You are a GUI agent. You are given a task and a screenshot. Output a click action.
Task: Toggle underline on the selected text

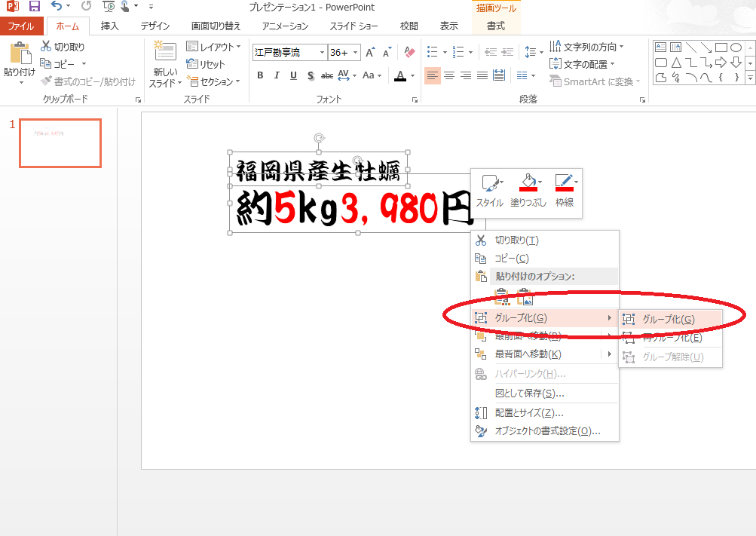293,75
